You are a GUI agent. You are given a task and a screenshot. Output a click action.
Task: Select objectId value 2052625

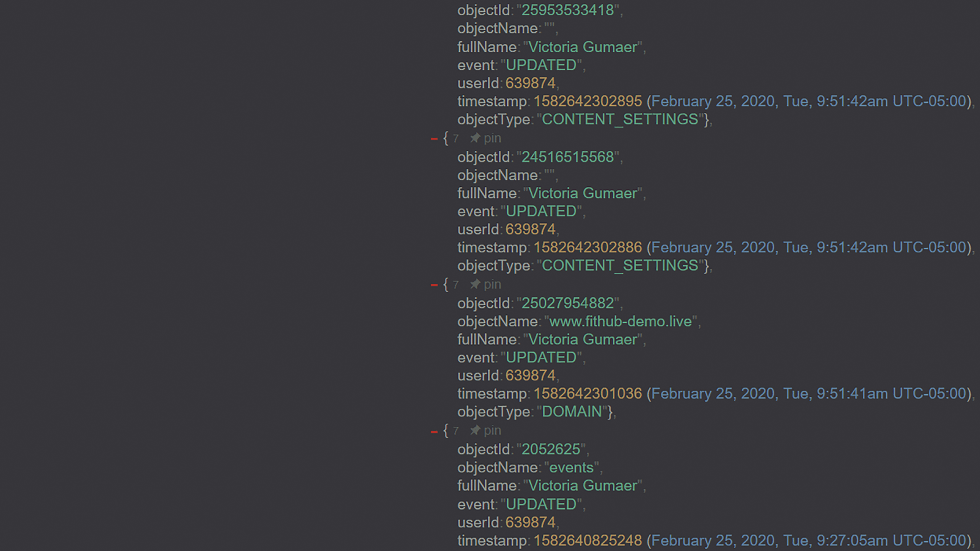point(551,449)
